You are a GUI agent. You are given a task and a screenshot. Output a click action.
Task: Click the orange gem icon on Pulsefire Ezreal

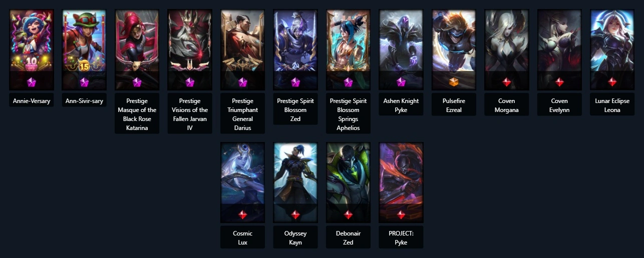454,82
